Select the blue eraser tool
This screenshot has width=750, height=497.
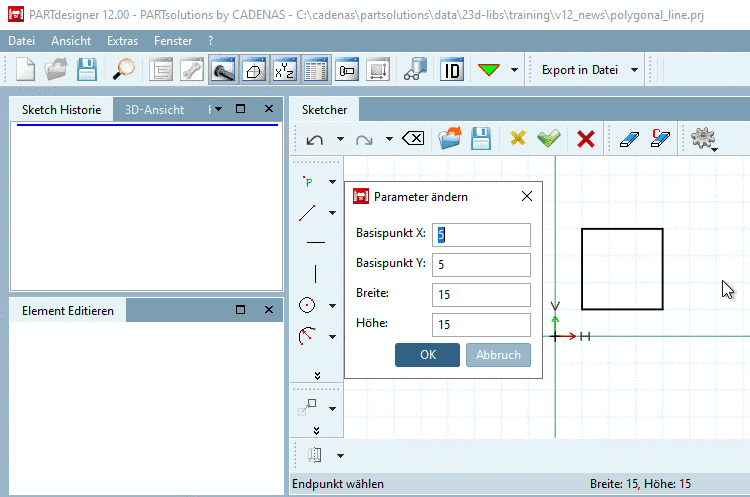pyautogui.click(x=629, y=139)
